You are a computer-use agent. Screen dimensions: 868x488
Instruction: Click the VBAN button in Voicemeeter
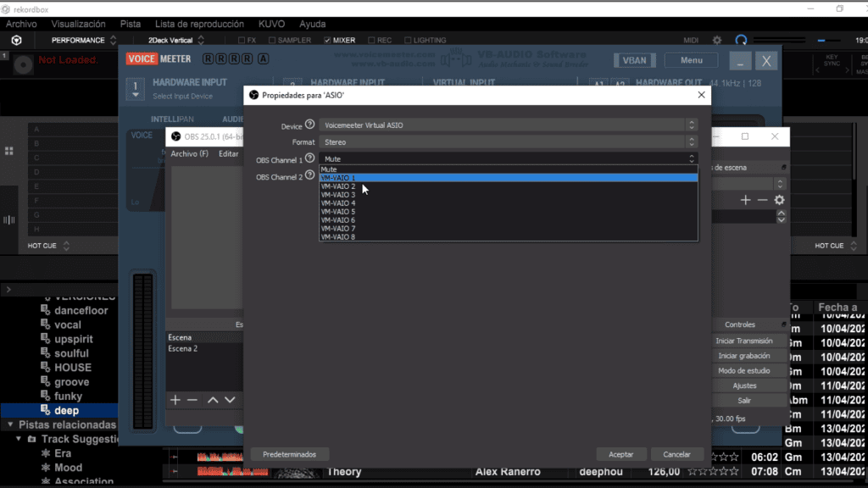click(x=634, y=60)
